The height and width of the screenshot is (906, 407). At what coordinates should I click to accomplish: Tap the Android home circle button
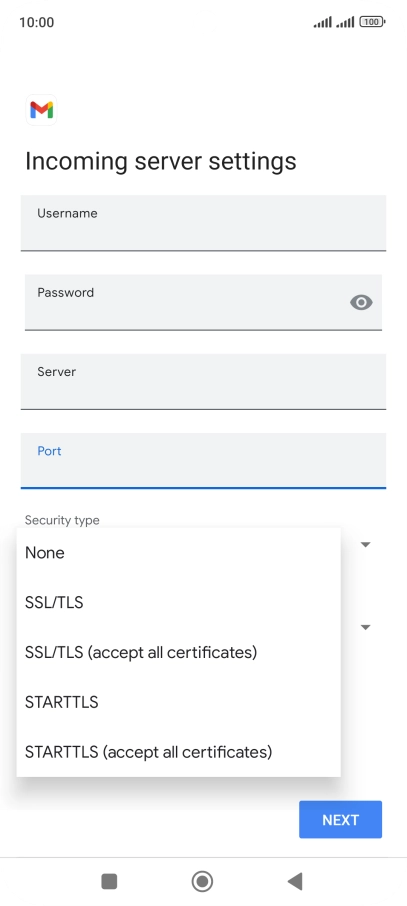coord(202,881)
